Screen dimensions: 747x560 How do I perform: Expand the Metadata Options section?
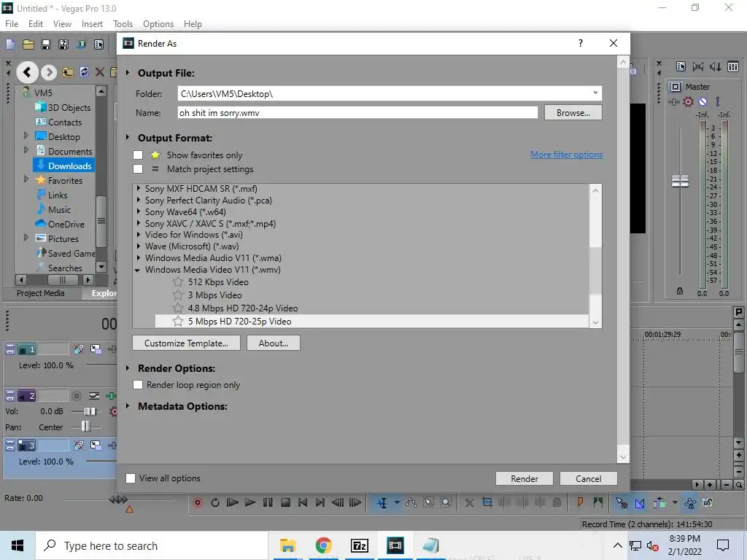[128, 406]
